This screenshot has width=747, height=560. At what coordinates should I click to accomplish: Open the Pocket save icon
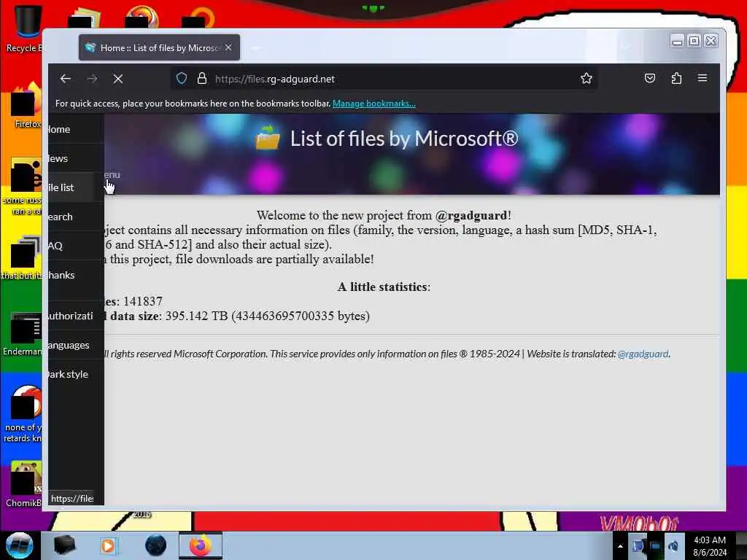pyautogui.click(x=650, y=78)
